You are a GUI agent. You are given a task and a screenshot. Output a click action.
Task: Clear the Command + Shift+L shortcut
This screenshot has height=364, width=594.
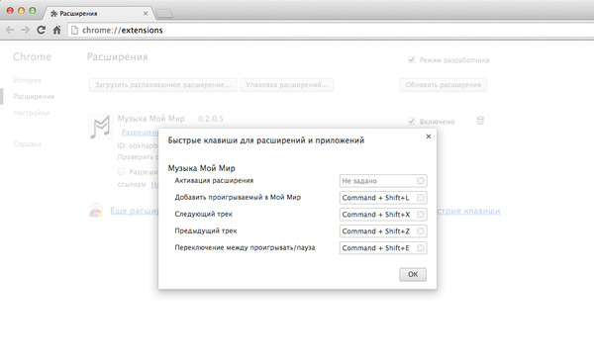click(421, 198)
